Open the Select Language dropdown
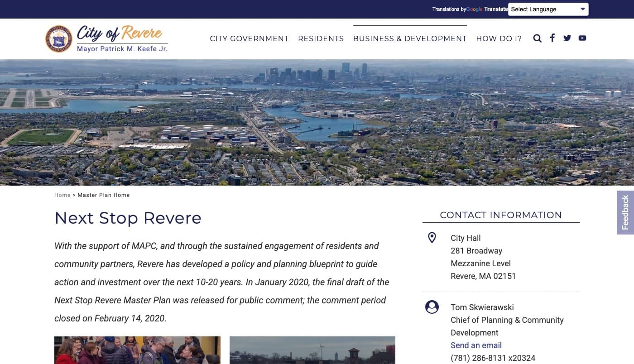 point(548,9)
